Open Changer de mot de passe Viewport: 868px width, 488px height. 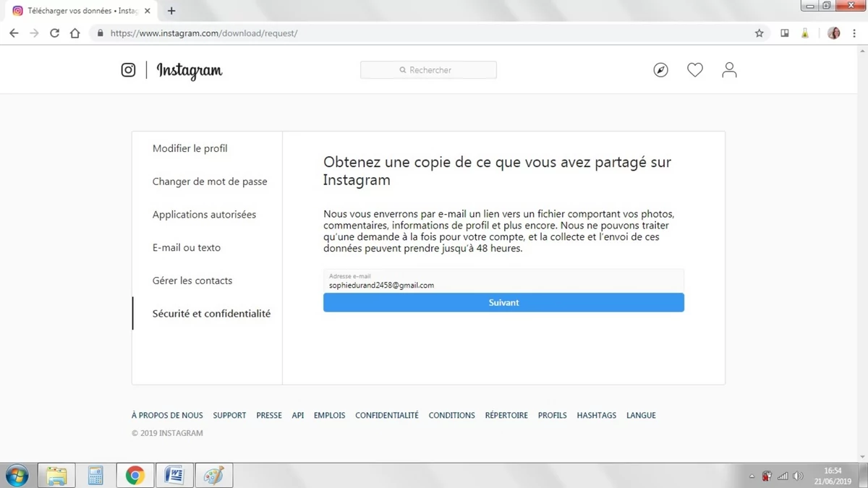210,181
